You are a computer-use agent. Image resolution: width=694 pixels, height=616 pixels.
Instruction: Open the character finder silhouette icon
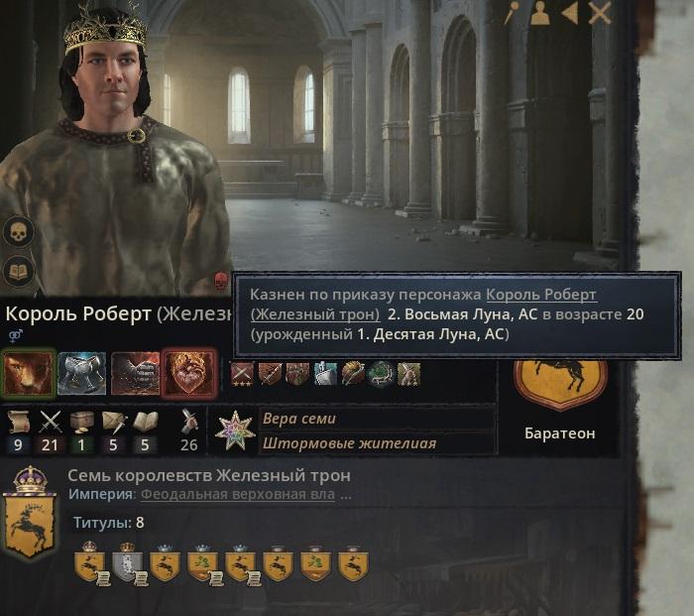pyautogui.click(x=539, y=13)
